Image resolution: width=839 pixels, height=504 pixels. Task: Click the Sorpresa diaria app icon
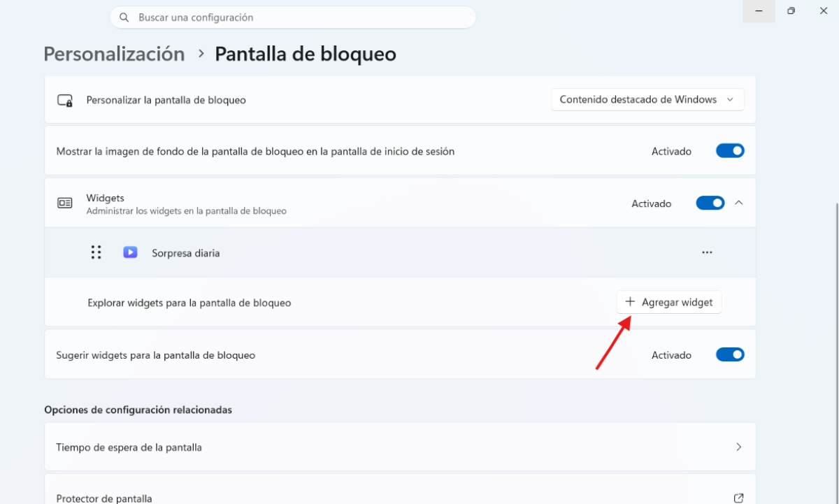130,252
